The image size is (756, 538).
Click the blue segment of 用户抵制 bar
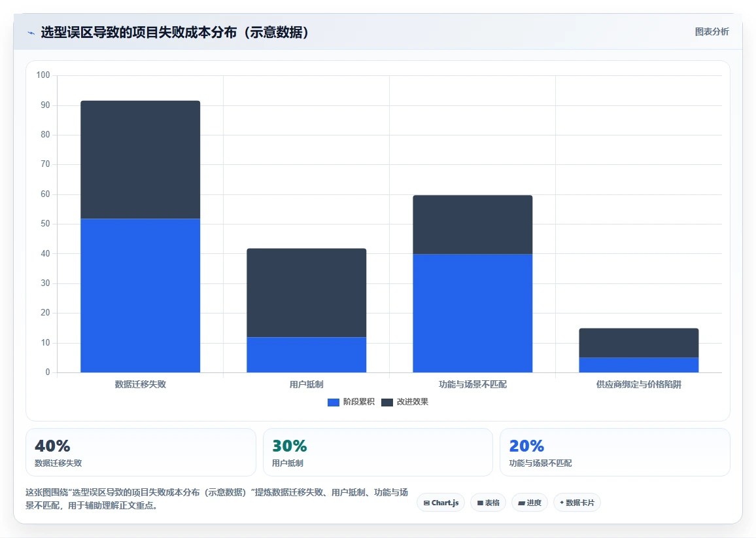(306, 355)
